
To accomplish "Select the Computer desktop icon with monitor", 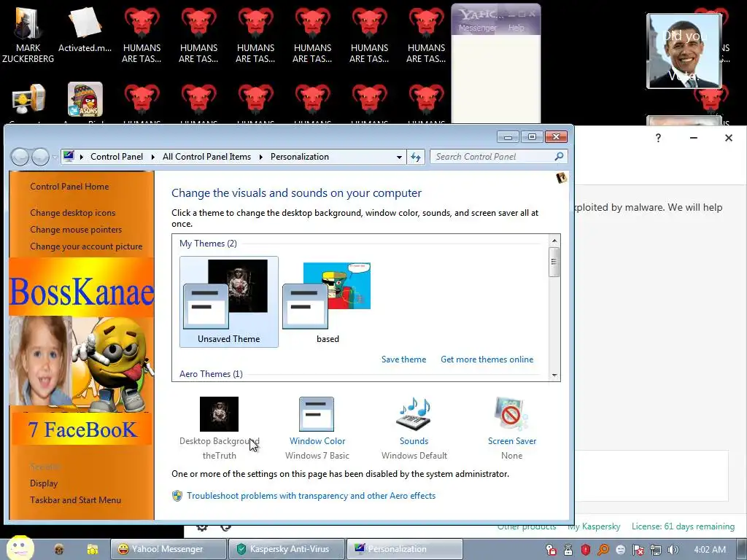I will pos(28,99).
